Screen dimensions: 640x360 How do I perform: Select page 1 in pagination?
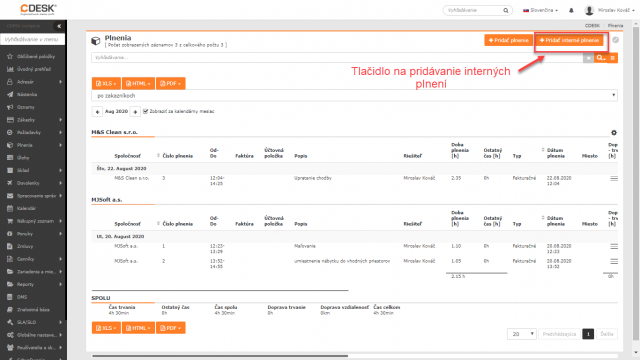(x=588, y=334)
